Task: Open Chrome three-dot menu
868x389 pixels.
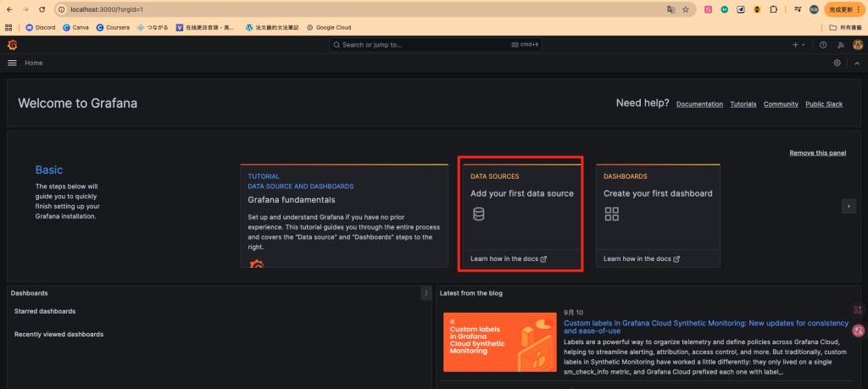Action: tap(858, 9)
